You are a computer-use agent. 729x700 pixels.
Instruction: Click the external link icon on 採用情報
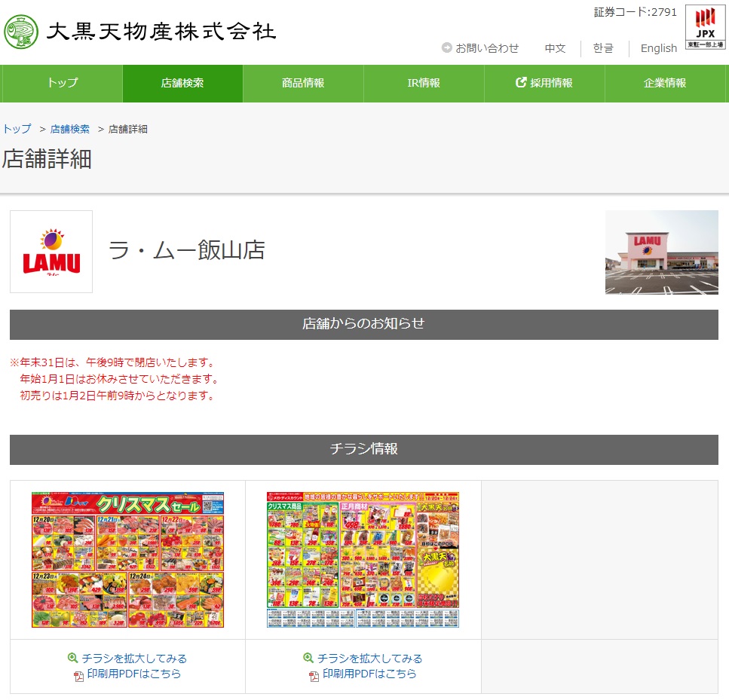pyautogui.click(x=521, y=82)
